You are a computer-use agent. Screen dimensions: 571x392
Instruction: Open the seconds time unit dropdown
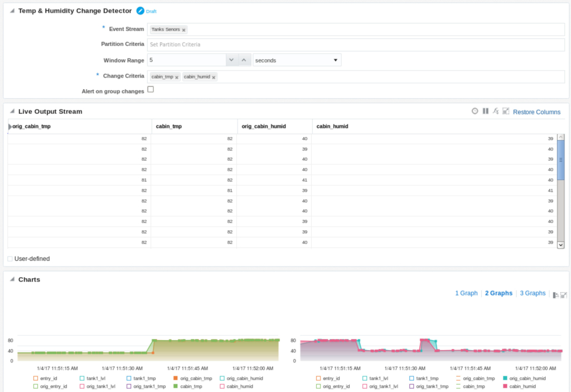[297, 60]
